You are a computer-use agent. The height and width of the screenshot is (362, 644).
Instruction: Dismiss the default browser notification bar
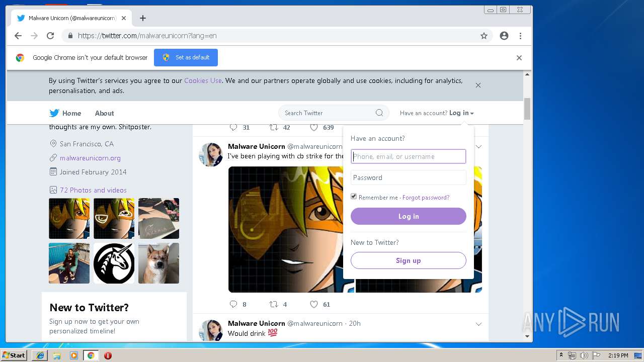pos(519,58)
